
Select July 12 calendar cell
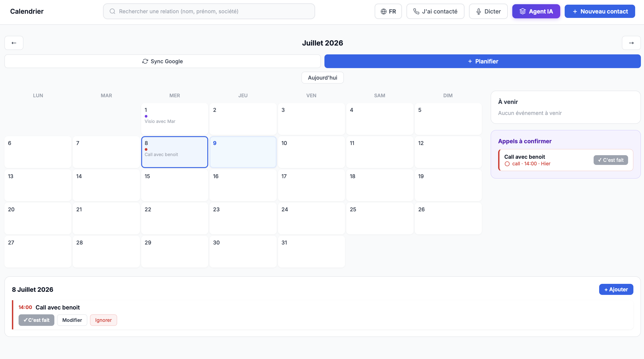(x=448, y=152)
